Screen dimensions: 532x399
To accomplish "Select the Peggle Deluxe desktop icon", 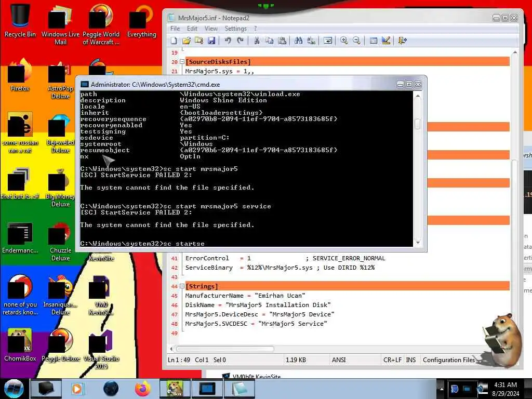I will 60,345.
